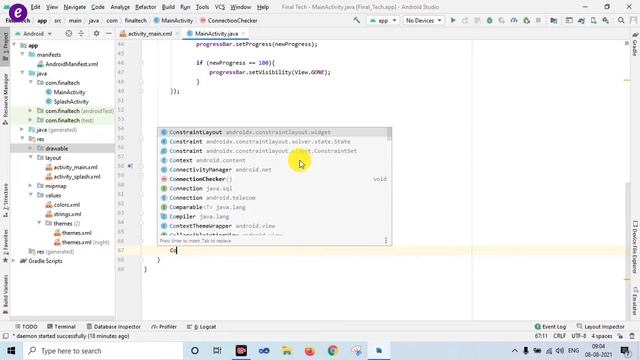Close the MainActivity.java editor tab
Viewport: 640px width, 360px height.
point(243,33)
